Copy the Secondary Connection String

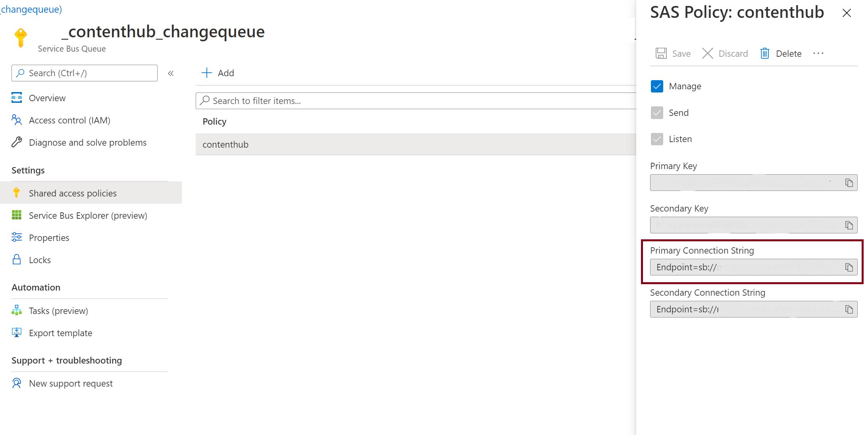click(x=849, y=310)
